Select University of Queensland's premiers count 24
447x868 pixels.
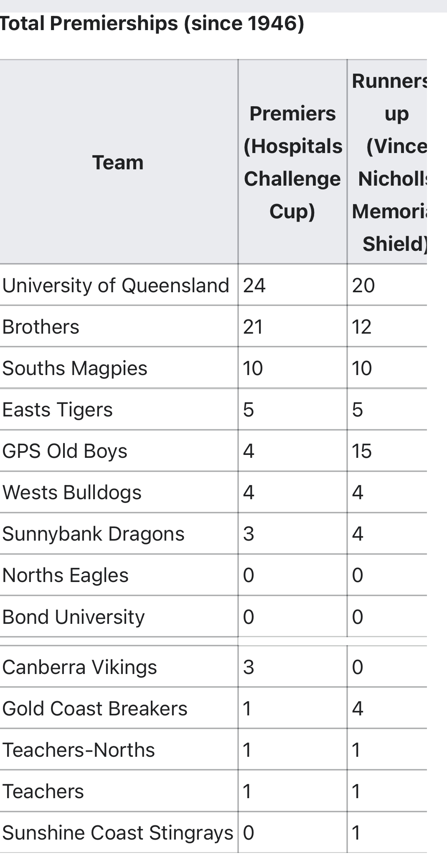coord(254,286)
